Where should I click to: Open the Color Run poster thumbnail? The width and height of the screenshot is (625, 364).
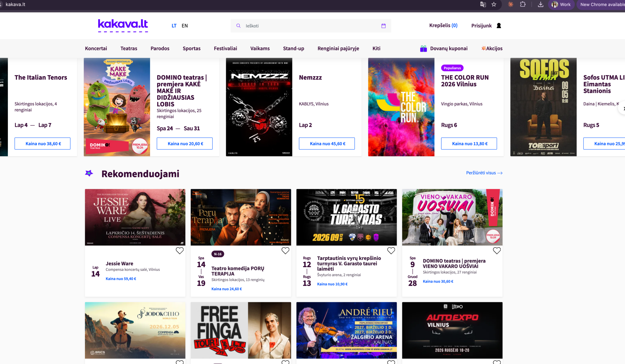pos(401,107)
